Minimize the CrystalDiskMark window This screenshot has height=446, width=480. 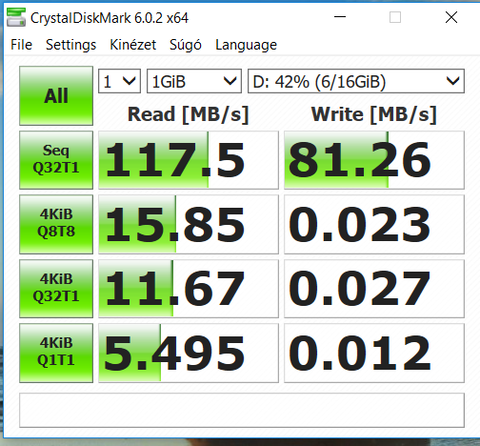click(x=340, y=17)
